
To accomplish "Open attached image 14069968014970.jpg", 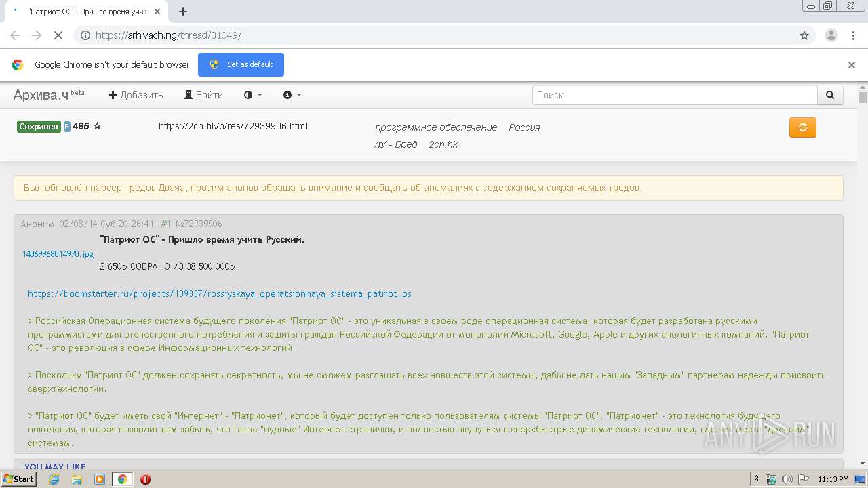I will click(x=58, y=254).
